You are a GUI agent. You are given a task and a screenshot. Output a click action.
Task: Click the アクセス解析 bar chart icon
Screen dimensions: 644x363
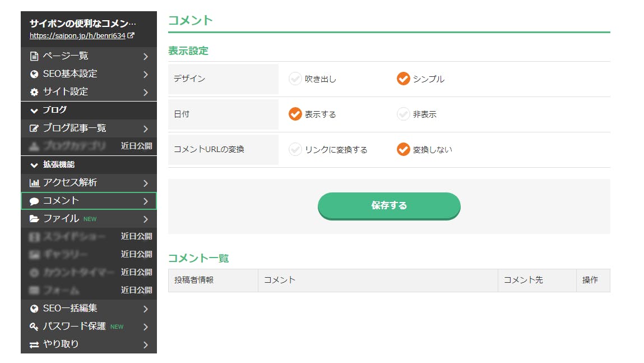(x=34, y=183)
